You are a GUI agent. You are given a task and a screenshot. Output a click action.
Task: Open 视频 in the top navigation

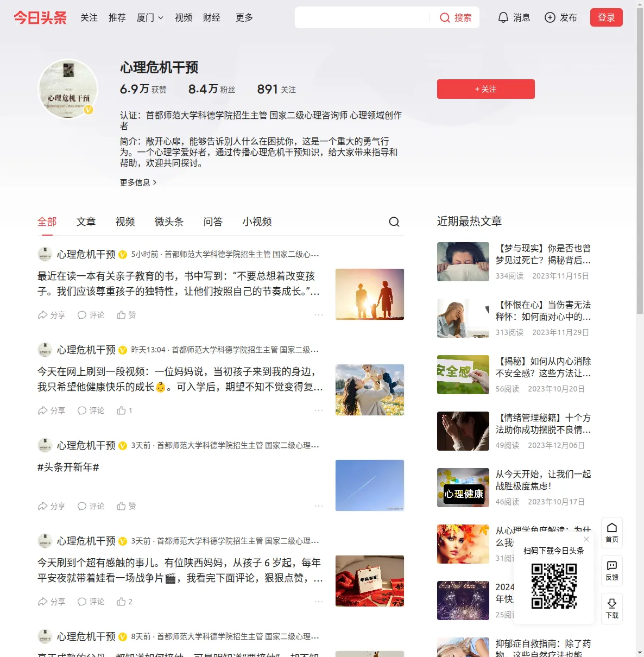(x=184, y=17)
